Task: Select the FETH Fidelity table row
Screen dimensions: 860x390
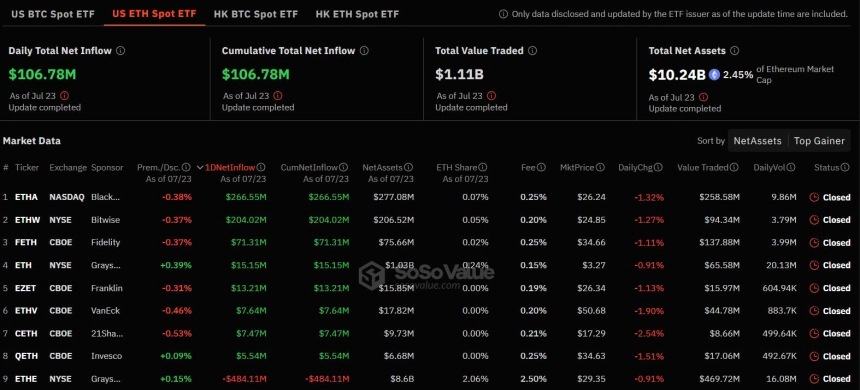Action: coord(427,242)
